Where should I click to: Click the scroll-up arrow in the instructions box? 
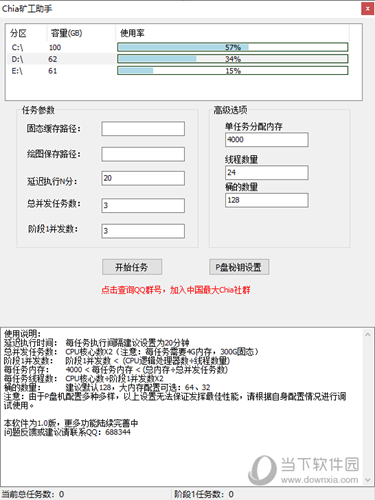tap(368, 335)
